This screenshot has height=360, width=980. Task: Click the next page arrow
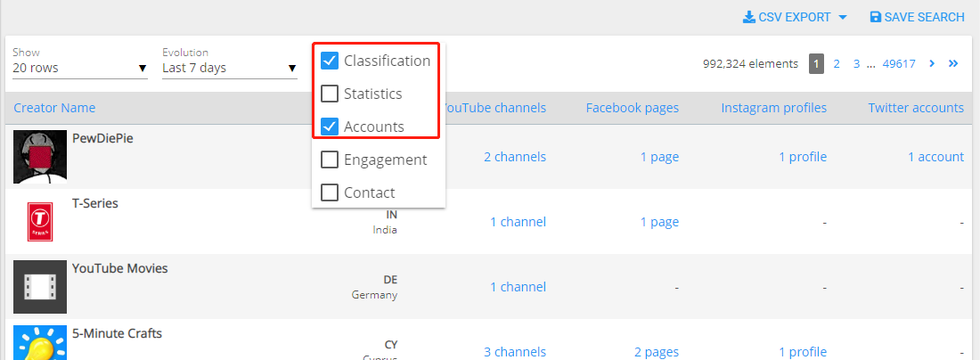coord(932,64)
